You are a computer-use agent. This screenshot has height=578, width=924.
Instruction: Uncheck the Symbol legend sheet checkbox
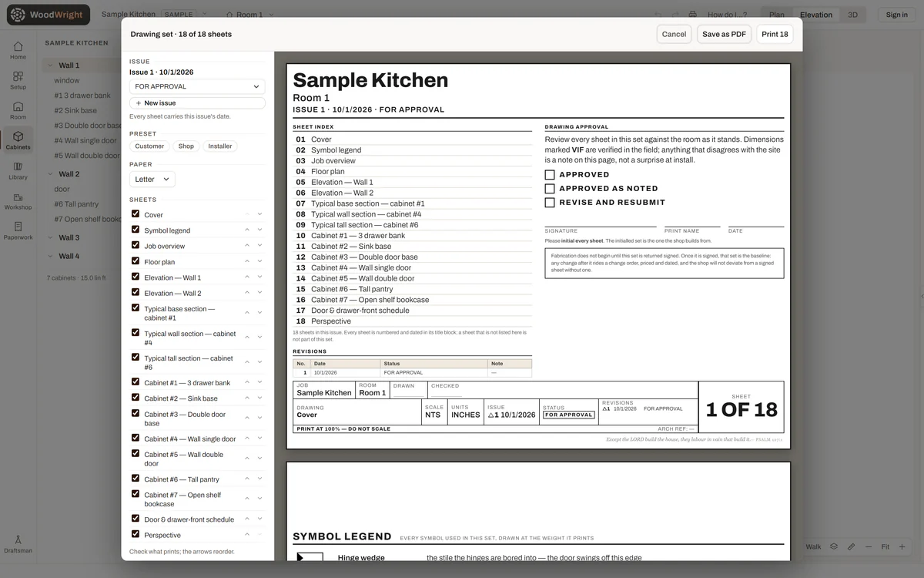point(136,230)
